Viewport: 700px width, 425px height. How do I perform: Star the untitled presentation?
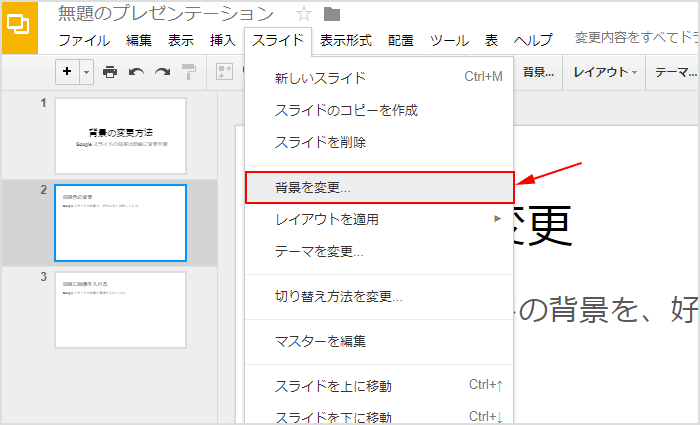pyautogui.click(x=304, y=14)
